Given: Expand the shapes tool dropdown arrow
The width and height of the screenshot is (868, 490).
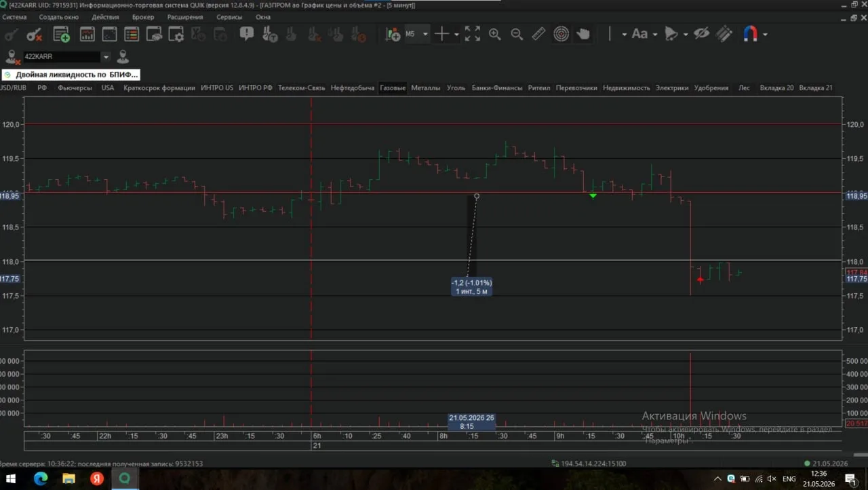Looking at the screenshot, I should pyautogui.click(x=686, y=34).
